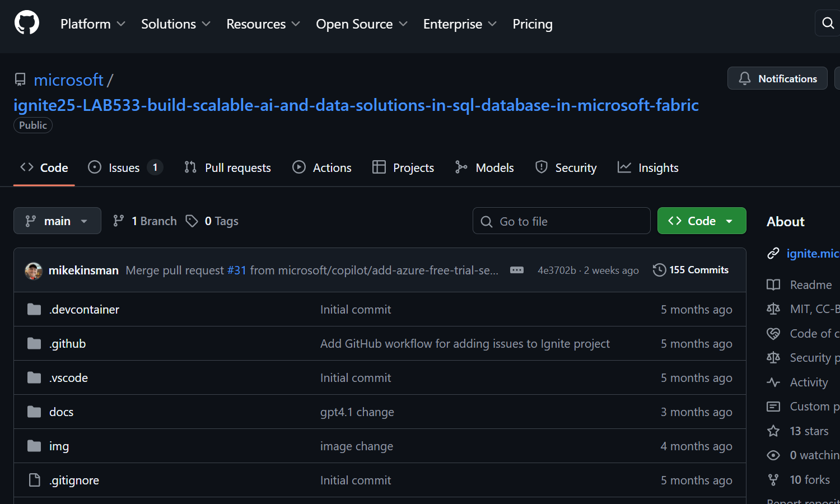Click the GitHub Octocat logo
Screen dimensions: 840x504
coord(27,23)
